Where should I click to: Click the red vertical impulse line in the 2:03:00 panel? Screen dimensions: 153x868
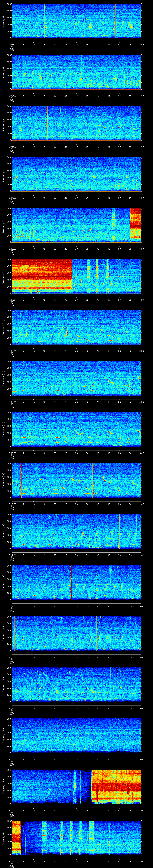pos(48,123)
